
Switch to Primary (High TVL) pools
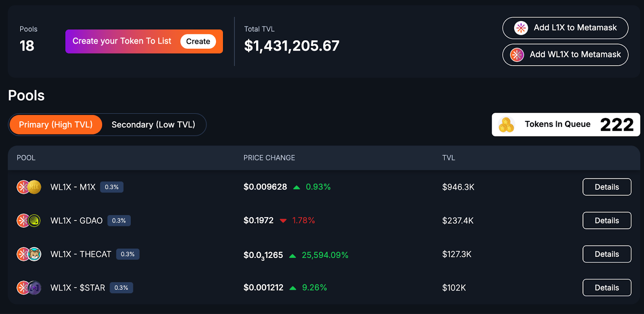tap(56, 125)
